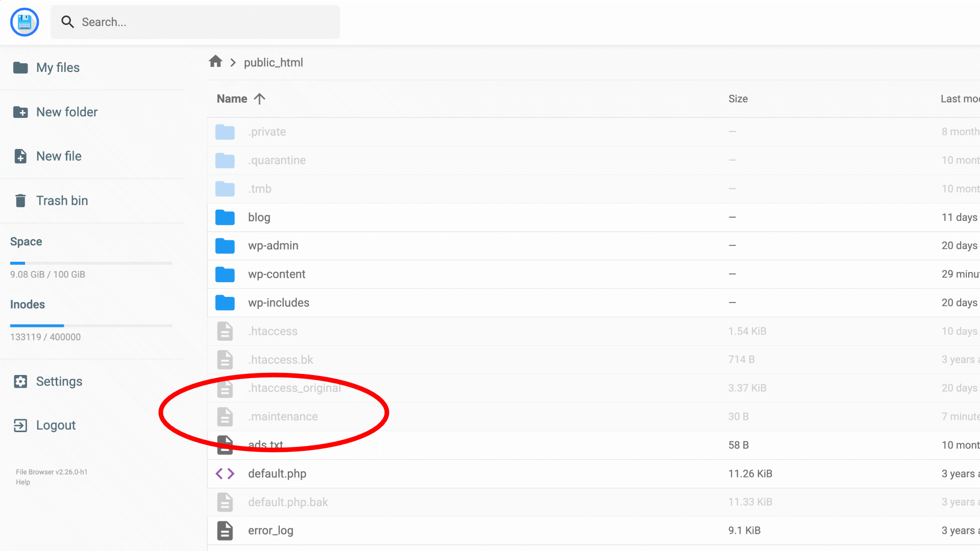Click the 30 B size of .maintenance
Viewport: 980px width, 551px height.
(739, 416)
